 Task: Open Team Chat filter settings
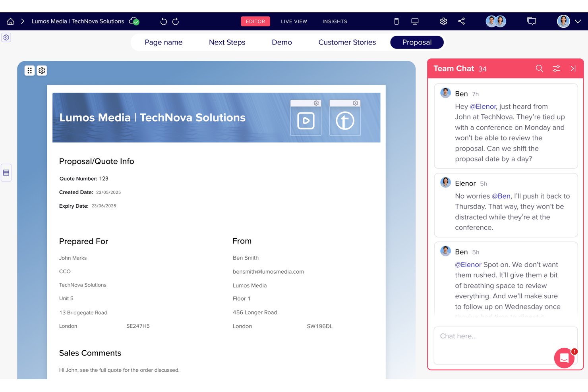[556, 68]
